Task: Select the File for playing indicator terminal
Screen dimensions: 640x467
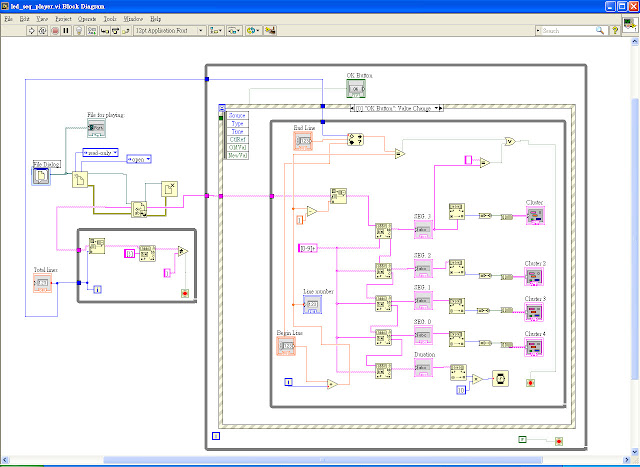Action: [97, 128]
